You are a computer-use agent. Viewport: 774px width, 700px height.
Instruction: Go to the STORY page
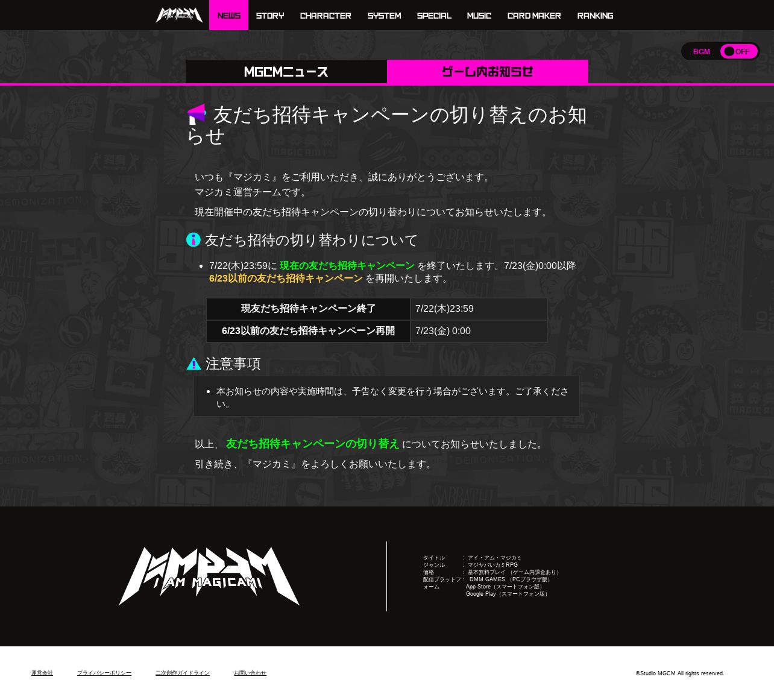pyautogui.click(x=270, y=15)
